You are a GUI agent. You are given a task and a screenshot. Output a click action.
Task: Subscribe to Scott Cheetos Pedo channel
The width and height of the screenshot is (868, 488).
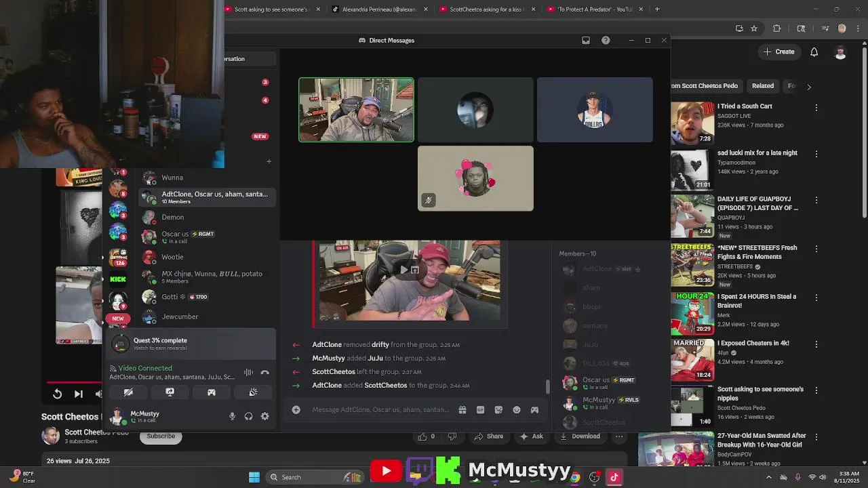tap(161, 436)
